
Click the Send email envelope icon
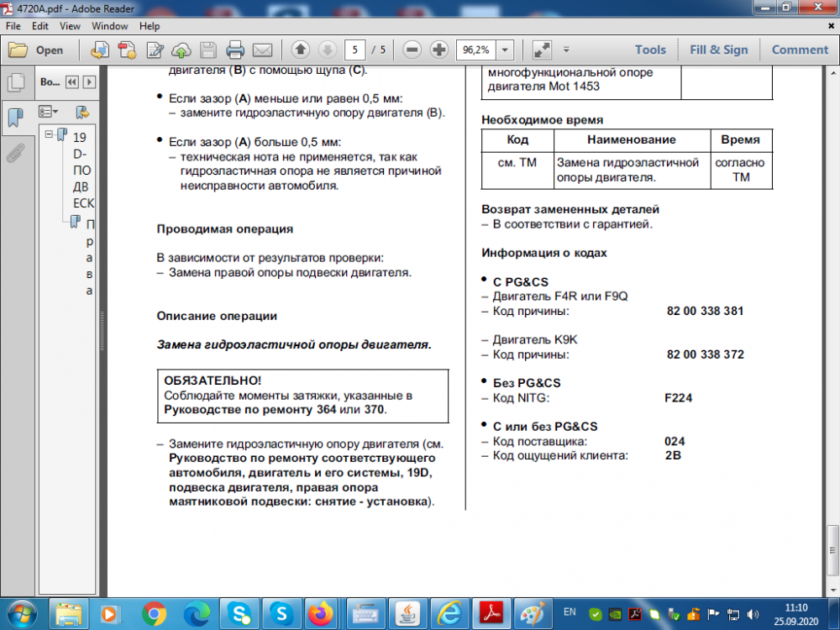coord(262,50)
